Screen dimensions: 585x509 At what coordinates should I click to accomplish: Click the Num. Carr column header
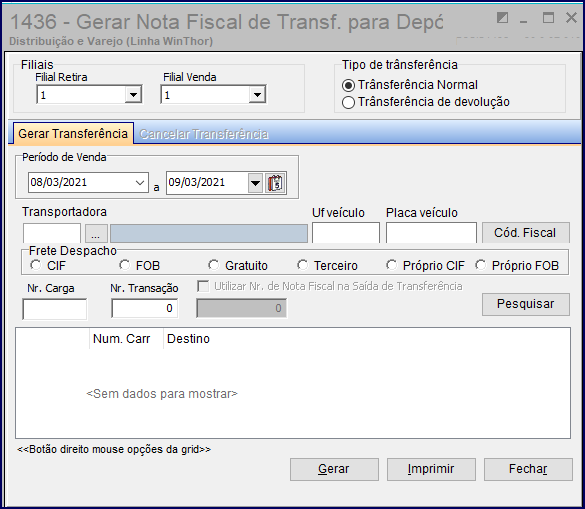click(126, 338)
